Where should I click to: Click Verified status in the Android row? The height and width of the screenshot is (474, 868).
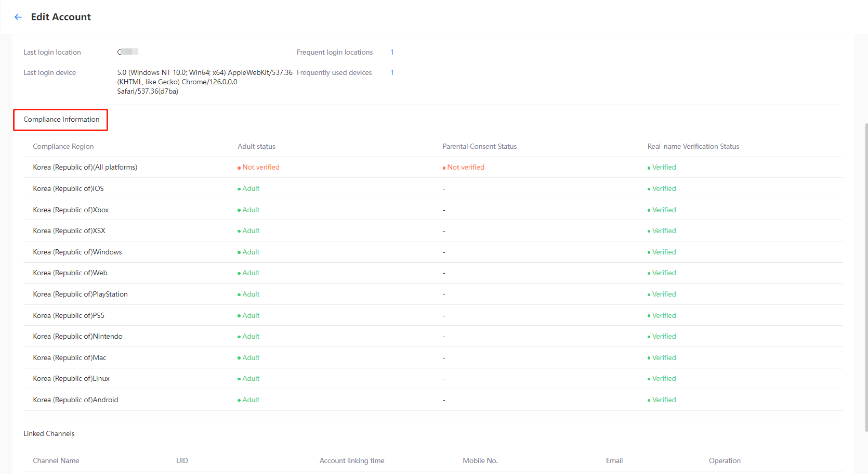click(664, 400)
